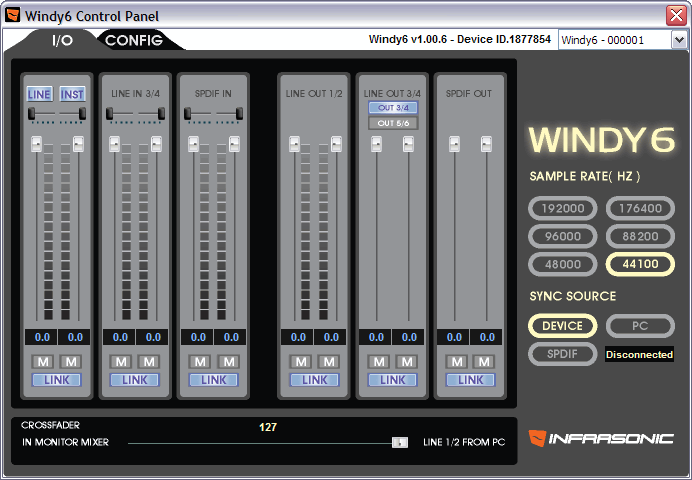Choose PC as sync source

tap(640, 326)
